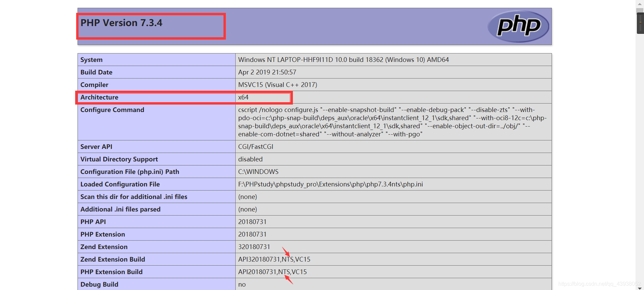Select the 'Debug Build' label

99,284
